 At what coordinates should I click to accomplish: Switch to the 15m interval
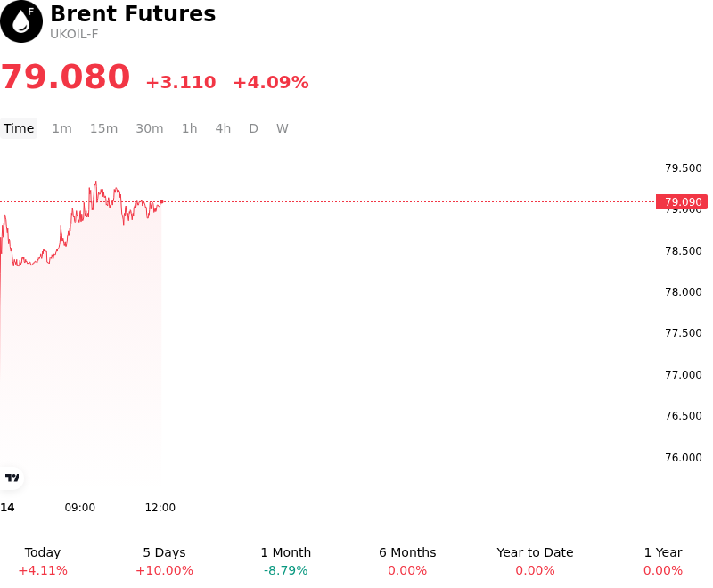pyautogui.click(x=103, y=128)
